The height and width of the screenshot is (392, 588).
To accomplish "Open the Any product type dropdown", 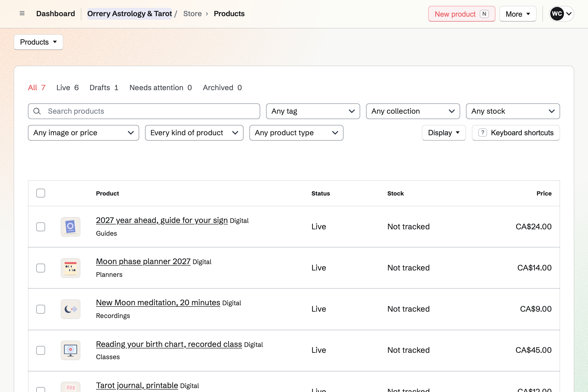I will pyautogui.click(x=296, y=133).
